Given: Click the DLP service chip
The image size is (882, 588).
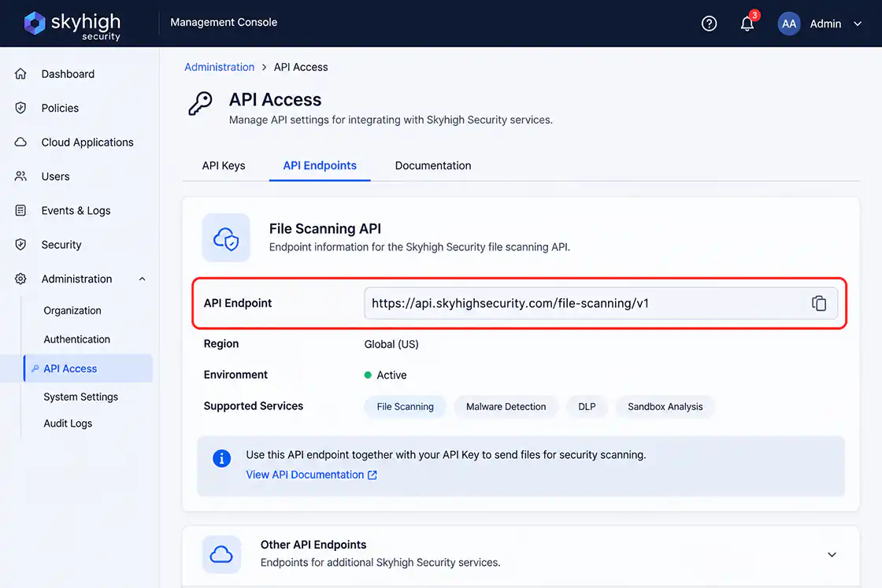Looking at the screenshot, I should coord(587,406).
